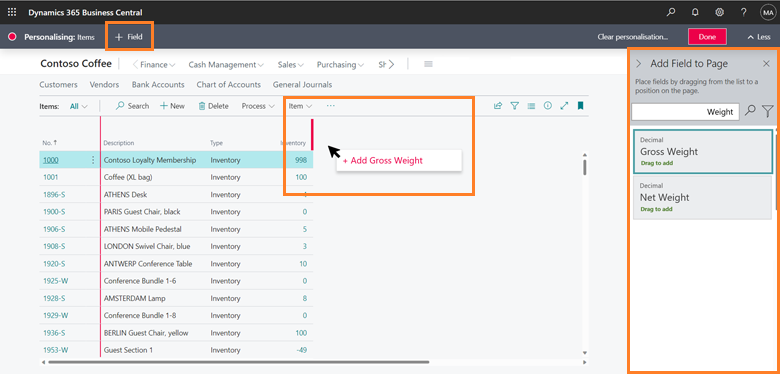Image resolution: width=780 pixels, height=374 pixels.
Task: Open item 1000
Action: coord(50,160)
